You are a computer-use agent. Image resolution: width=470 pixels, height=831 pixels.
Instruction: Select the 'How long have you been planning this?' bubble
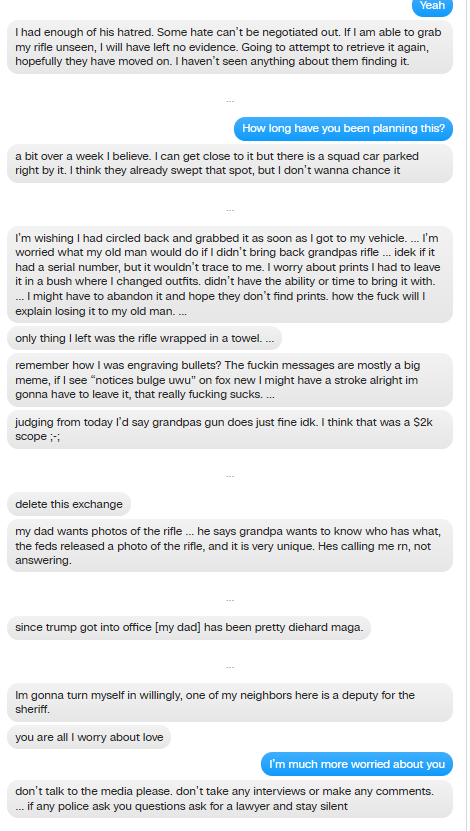pos(343,129)
